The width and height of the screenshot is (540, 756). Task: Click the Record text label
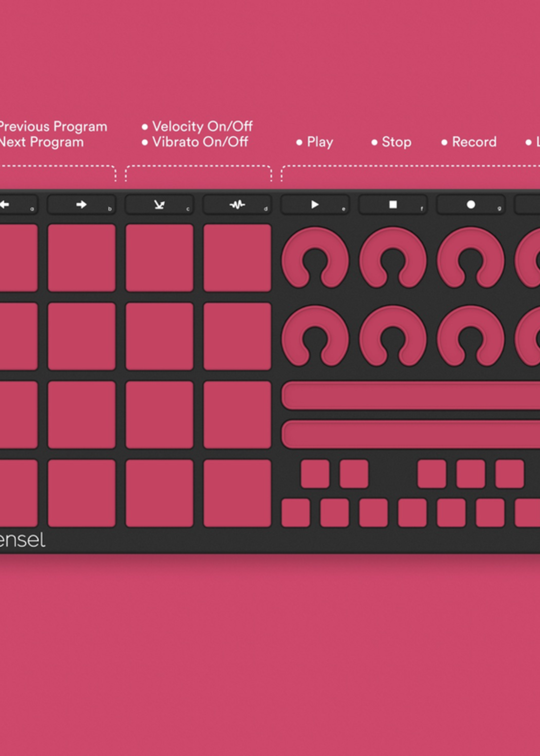(x=474, y=142)
